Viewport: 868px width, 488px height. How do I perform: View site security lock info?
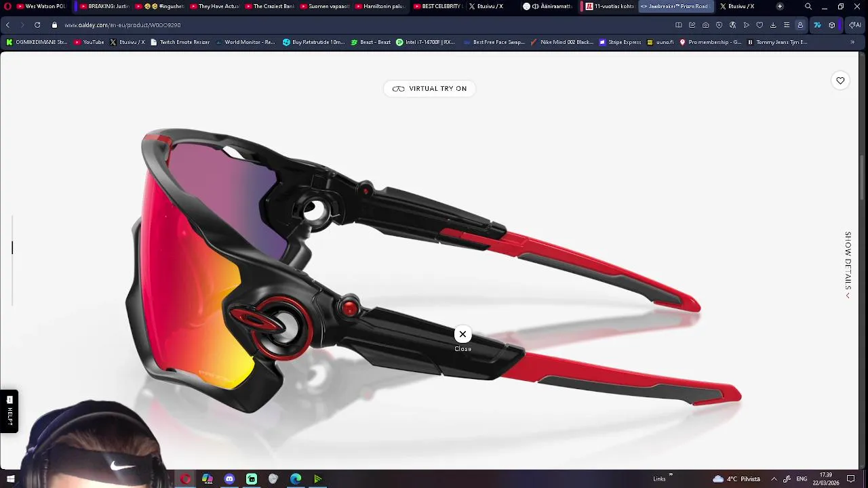[x=54, y=25]
